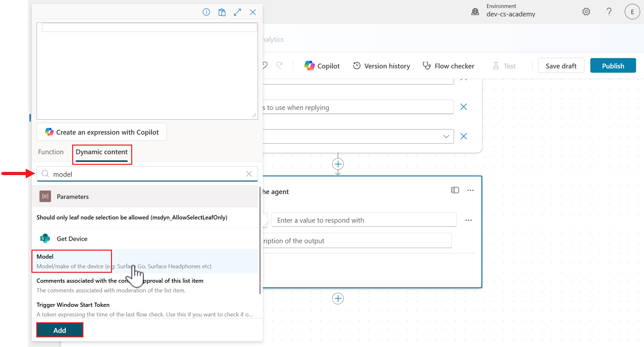Open Copilot from the toolbar
This screenshot has height=347, width=644.
(x=322, y=66)
